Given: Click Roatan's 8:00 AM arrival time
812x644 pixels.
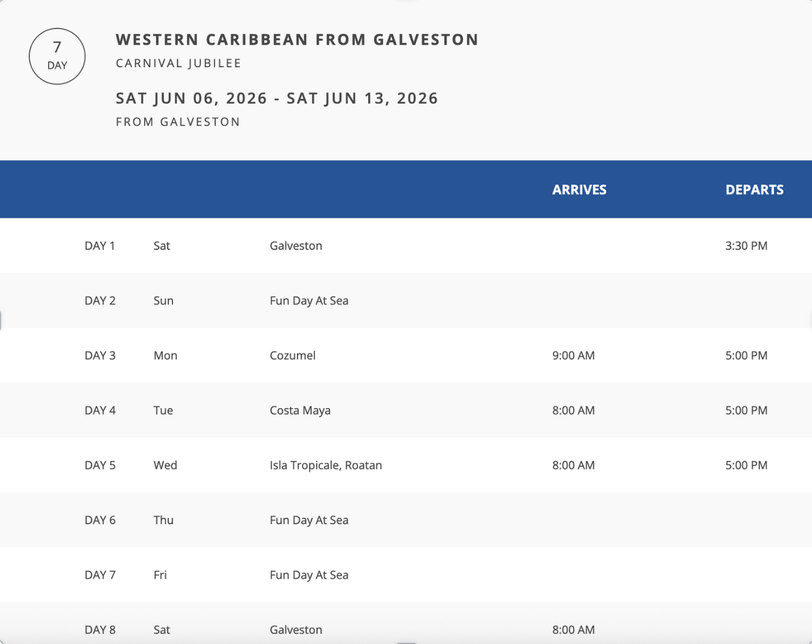Looking at the screenshot, I should [x=573, y=465].
